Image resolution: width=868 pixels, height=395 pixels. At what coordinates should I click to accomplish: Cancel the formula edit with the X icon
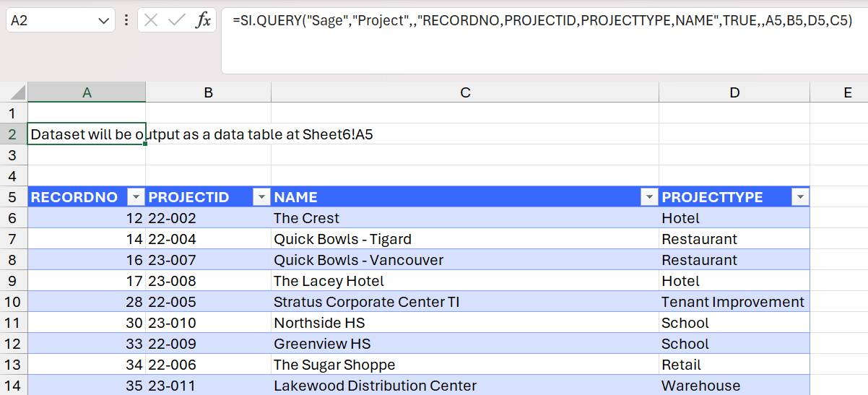[x=151, y=20]
